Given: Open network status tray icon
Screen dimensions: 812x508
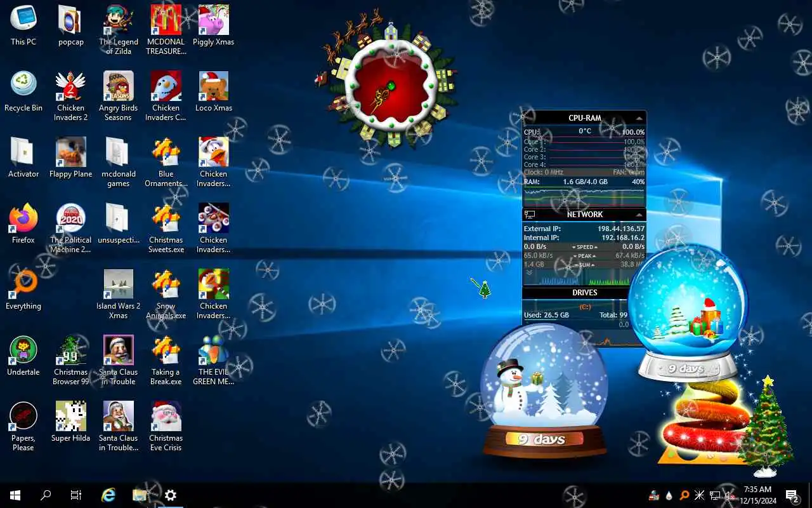Looking at the screenshot, I should click(x=715, y=495).
